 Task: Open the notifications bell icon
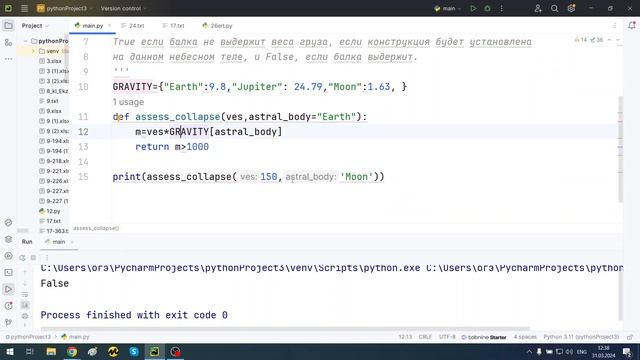[x=632, y=25]
